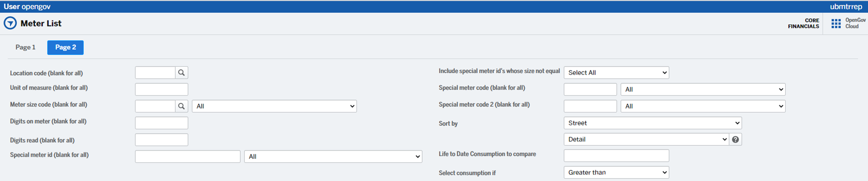This screenshot has width=868, height=181.
Task: Select the Page 2 tab
Action: [x=65, y=47]
